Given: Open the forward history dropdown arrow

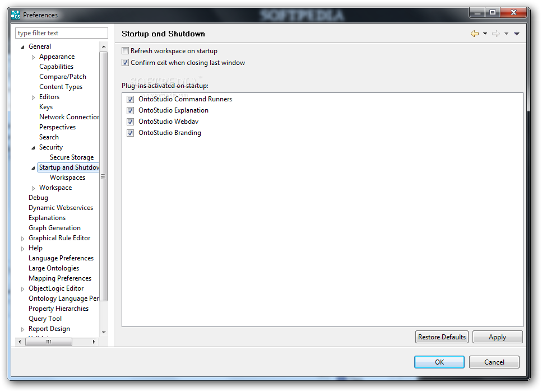Looking at the screenshot, I should click(506, 34).
